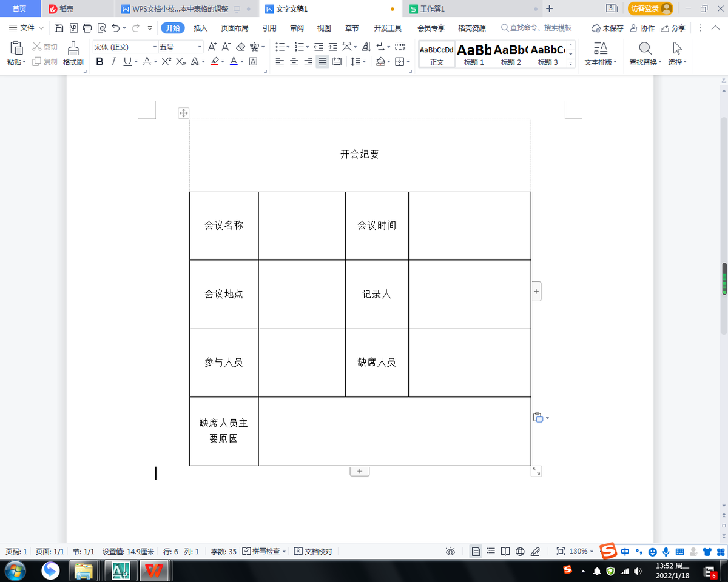Center align the text

coord(294,61)
